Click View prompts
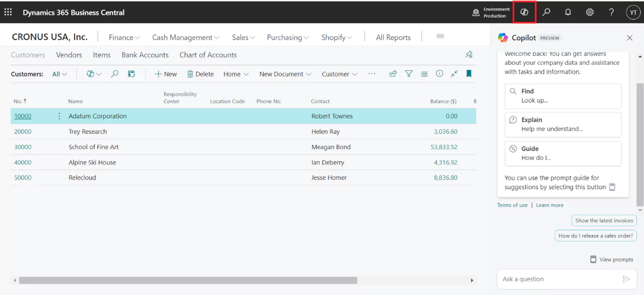Screen dimensions: 644x295 (612, 260)
